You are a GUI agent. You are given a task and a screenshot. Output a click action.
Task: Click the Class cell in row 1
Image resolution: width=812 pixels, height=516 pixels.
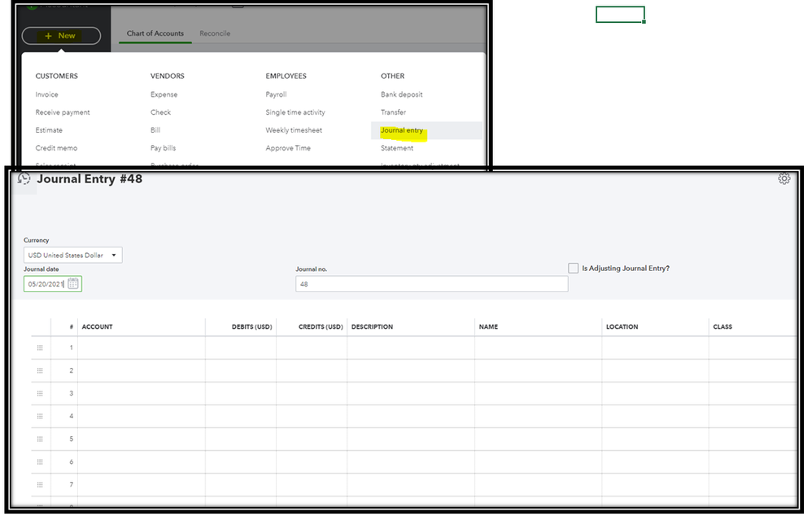pos(753,348)
